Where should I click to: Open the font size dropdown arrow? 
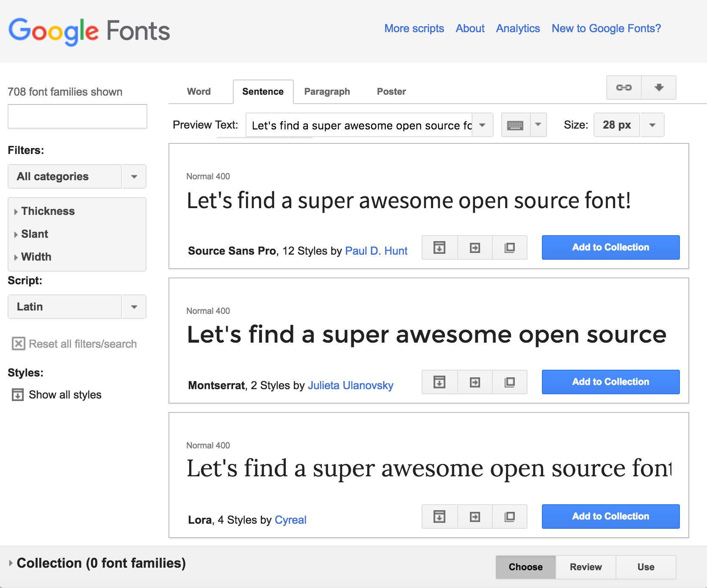click(x=652, y=125)
